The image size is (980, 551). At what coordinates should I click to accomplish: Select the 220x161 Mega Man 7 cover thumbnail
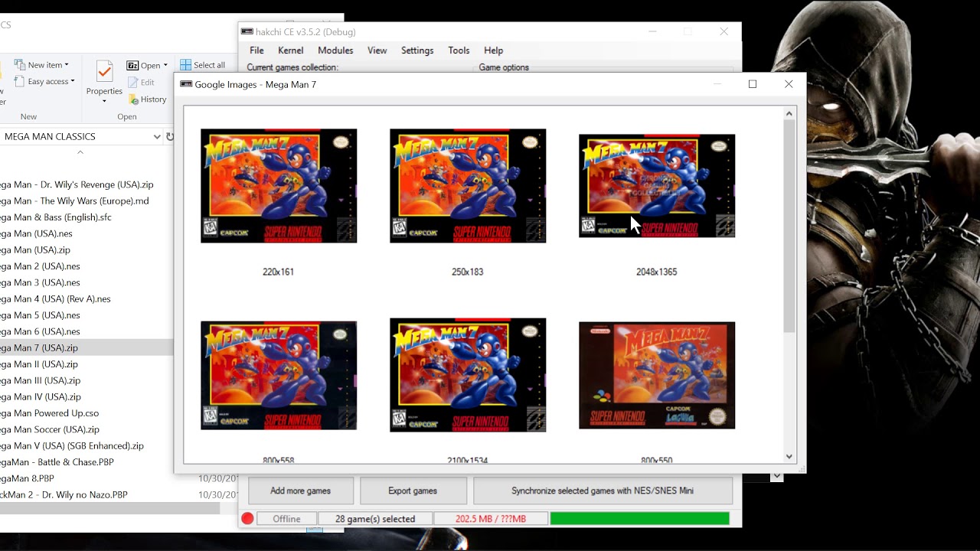tap(279, 186)
